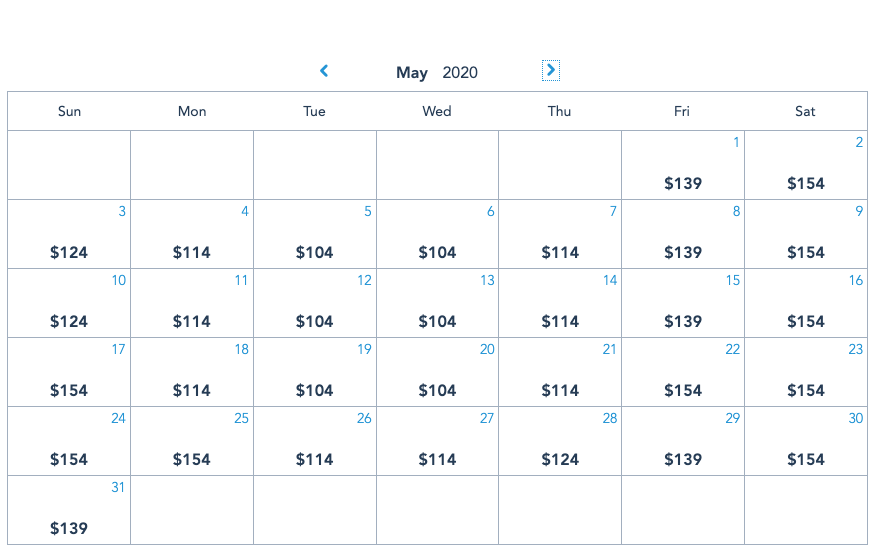Screen dimensions: 879x560
Task: Click date number 20 link
Action: (487, 349)
